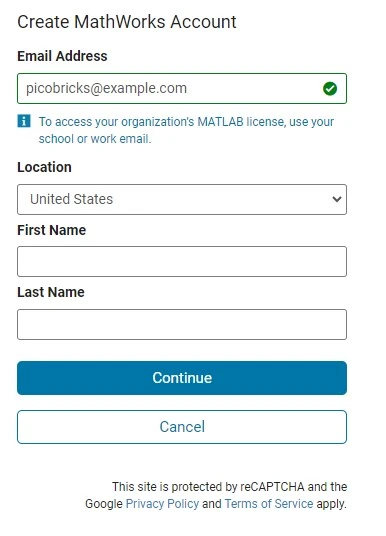This screenshot has height=536, width=386.
Task: Click the Continue button
Action: pos(182,378)
